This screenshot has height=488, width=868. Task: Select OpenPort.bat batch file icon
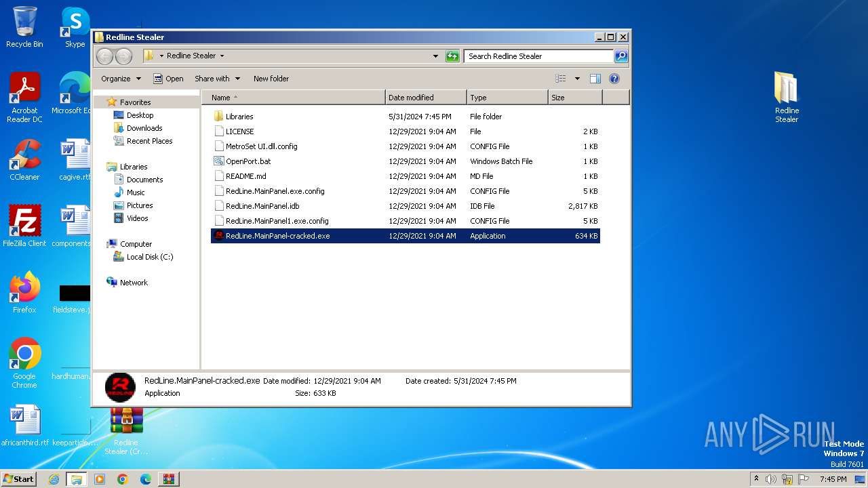(x=218, y=161)
